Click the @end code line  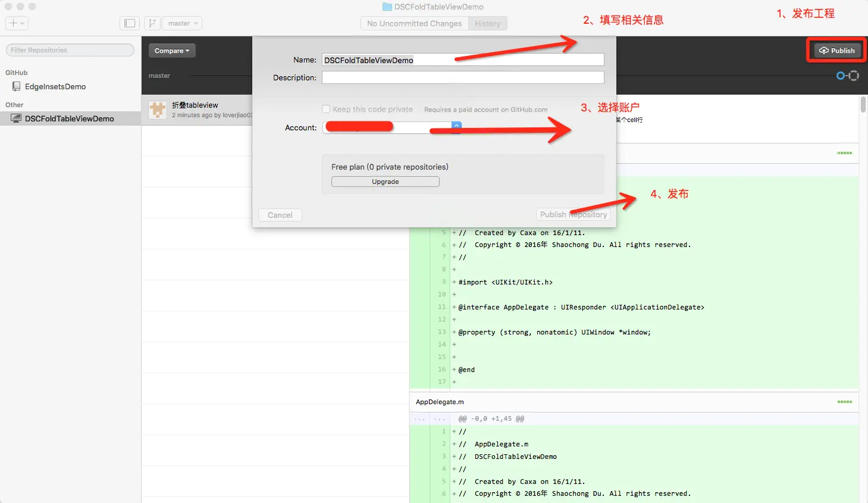click(466, 370)
